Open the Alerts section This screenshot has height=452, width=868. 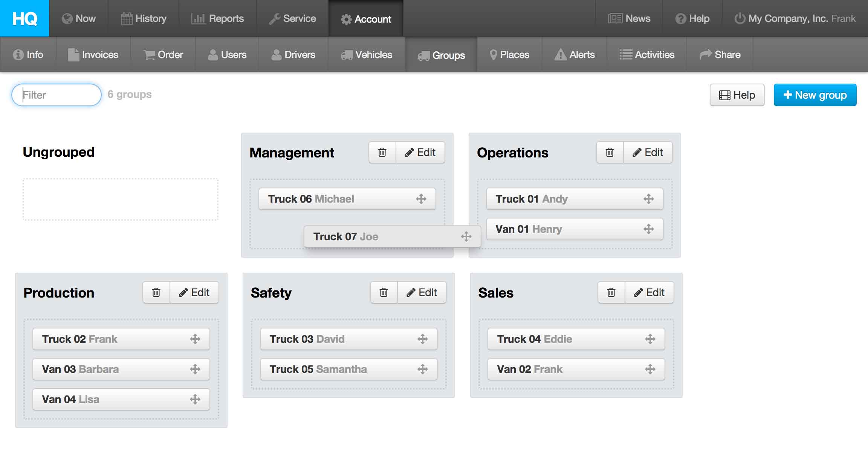pyautogui.click(x=575, y=55)
